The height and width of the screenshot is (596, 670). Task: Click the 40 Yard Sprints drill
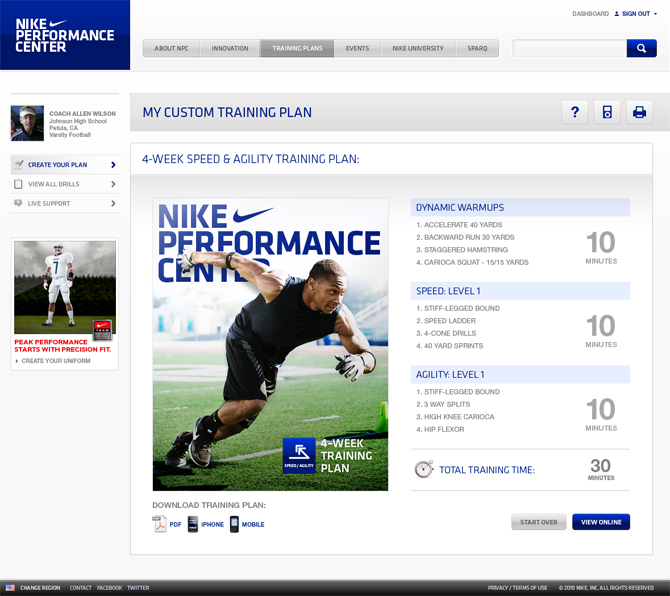[450, 346]
